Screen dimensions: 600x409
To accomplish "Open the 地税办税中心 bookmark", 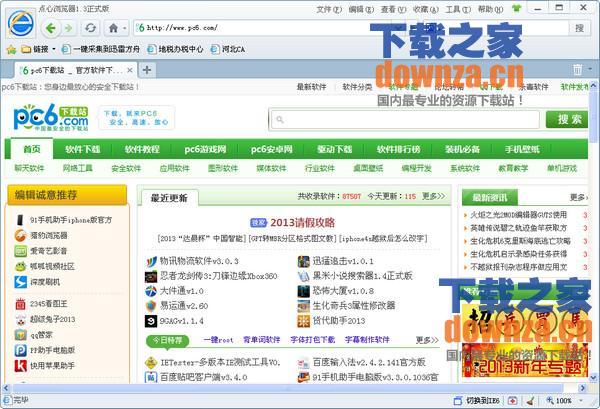I will (176, 49).
